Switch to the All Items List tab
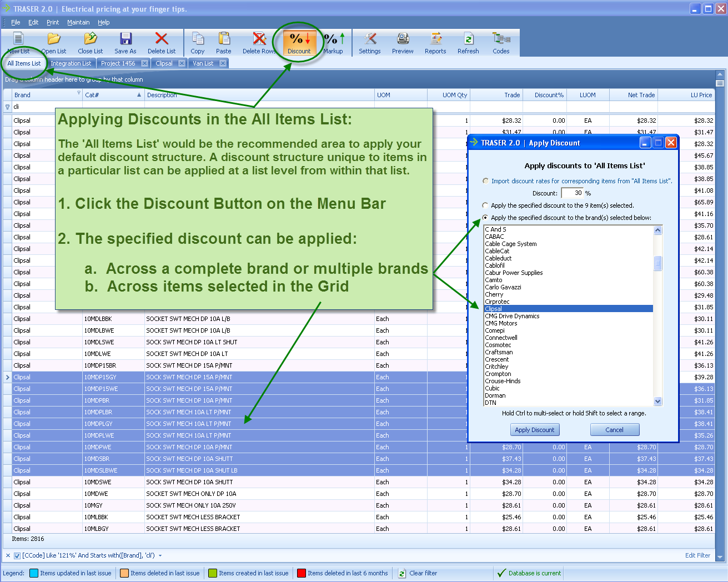The image size is (728, 582). coord(24,63)
